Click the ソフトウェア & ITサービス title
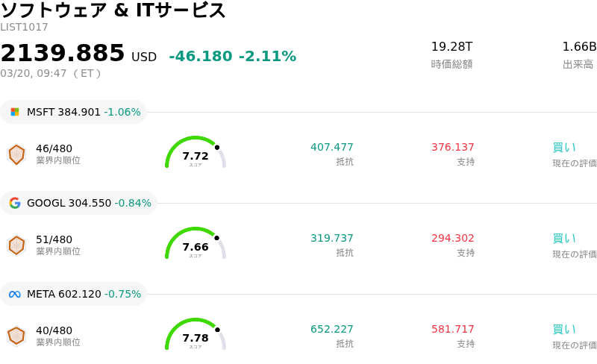 [x=113, y=10]
